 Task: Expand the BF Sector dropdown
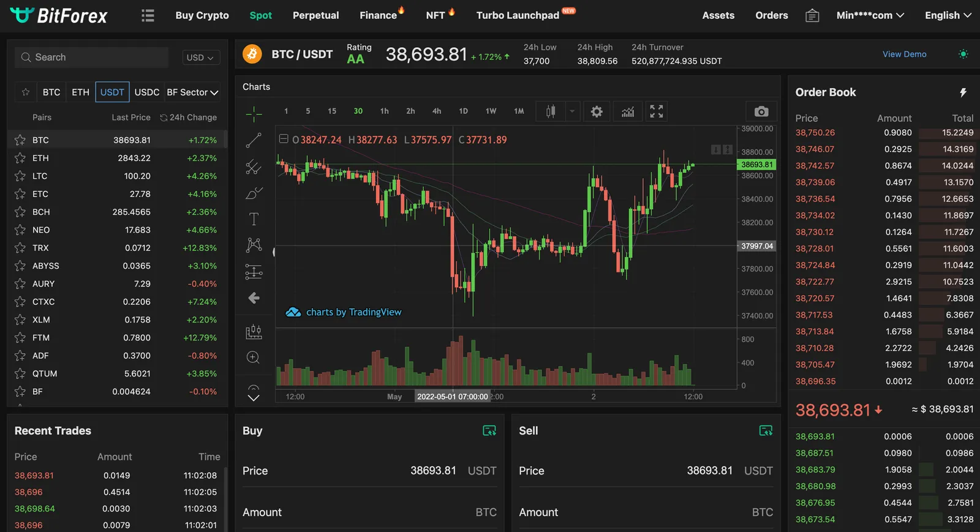click(192, 92)
